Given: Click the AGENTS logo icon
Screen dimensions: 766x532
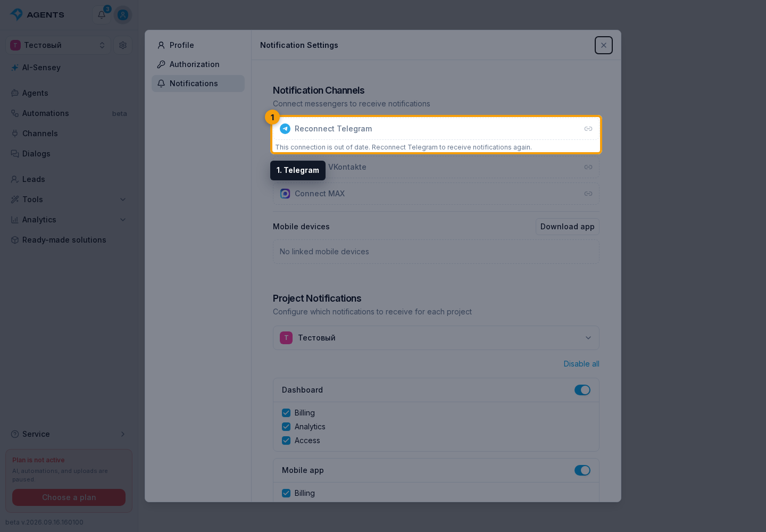Looking at the screenshot, I should (x=16, y=14).
